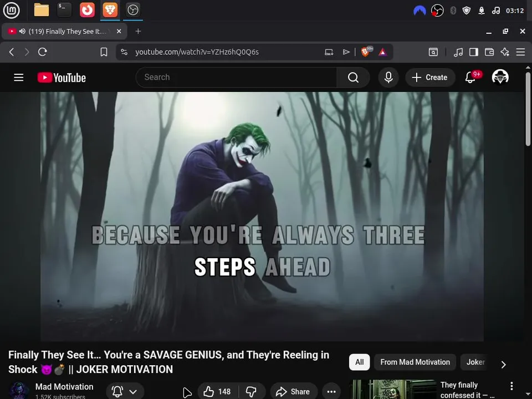The height and width of the screenshot is (399, 532).
Task: Click the video title text
Action: tap(168, 362)
